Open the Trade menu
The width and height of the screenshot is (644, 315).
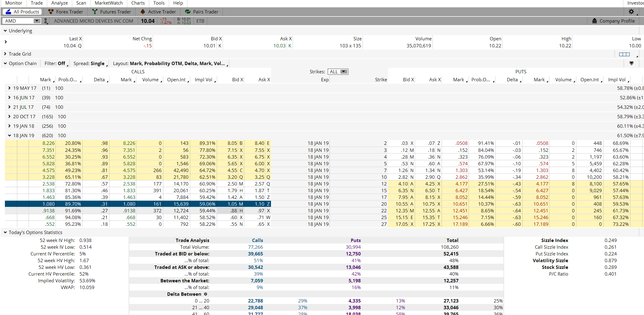tap(37, 3)
